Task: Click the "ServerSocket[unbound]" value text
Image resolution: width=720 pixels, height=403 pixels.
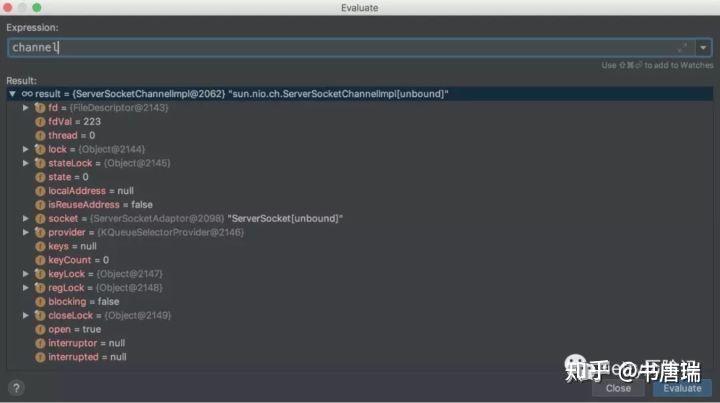Action: (285, 218)
